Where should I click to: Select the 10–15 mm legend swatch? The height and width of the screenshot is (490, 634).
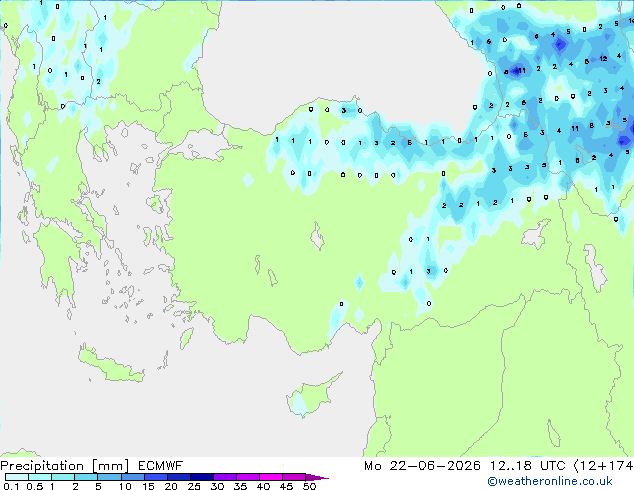point(132,477)
